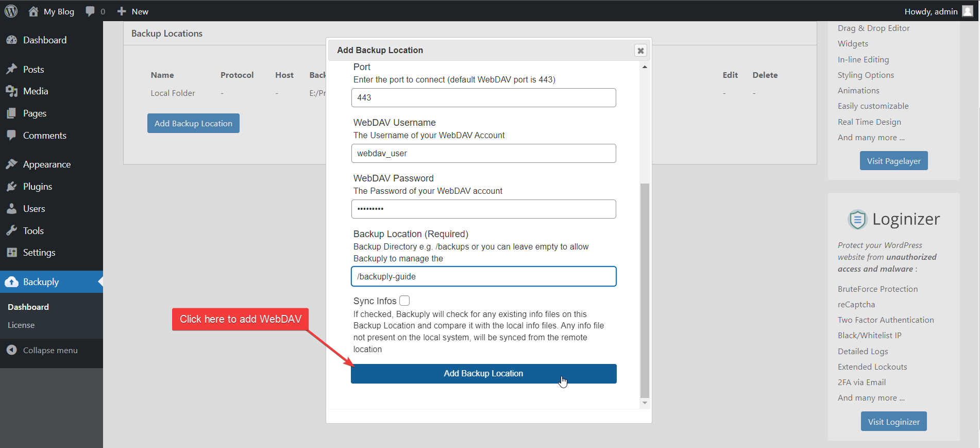
Task: Click Add Backup Location button on background page
Action: point(193,123)
